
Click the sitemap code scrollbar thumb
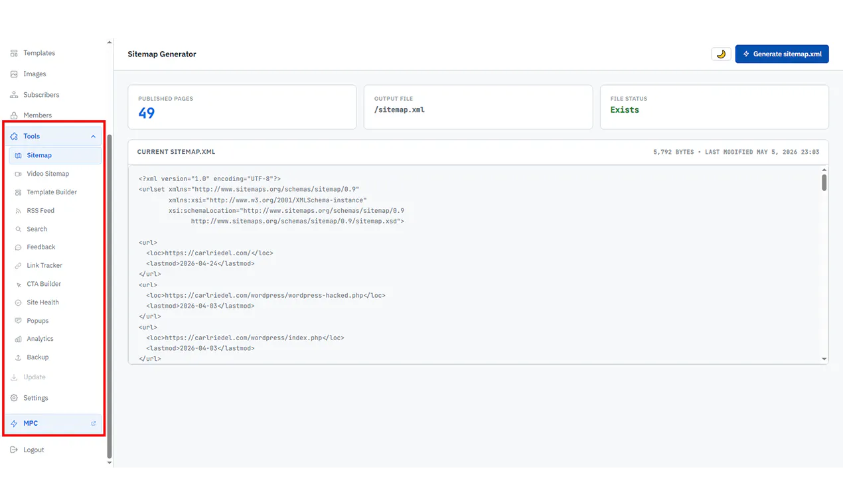point(824,182)
